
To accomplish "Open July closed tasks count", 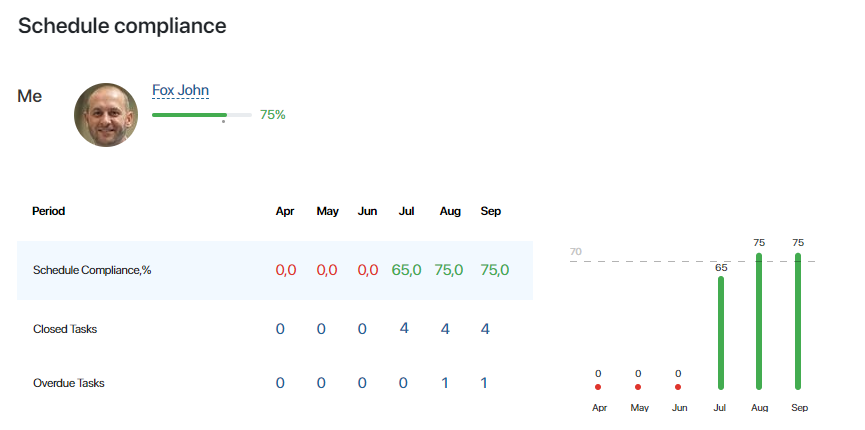I will [x=404, y=328].
